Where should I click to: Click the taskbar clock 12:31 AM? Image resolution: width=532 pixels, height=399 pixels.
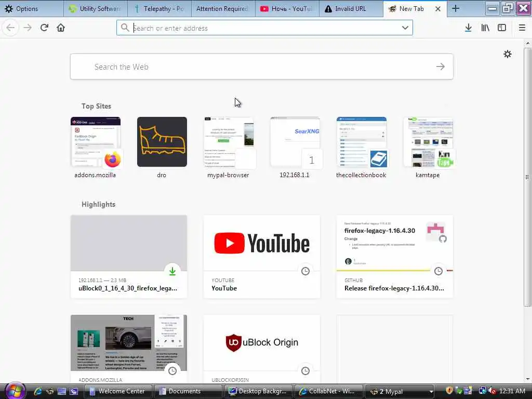[x=512, y=391]
